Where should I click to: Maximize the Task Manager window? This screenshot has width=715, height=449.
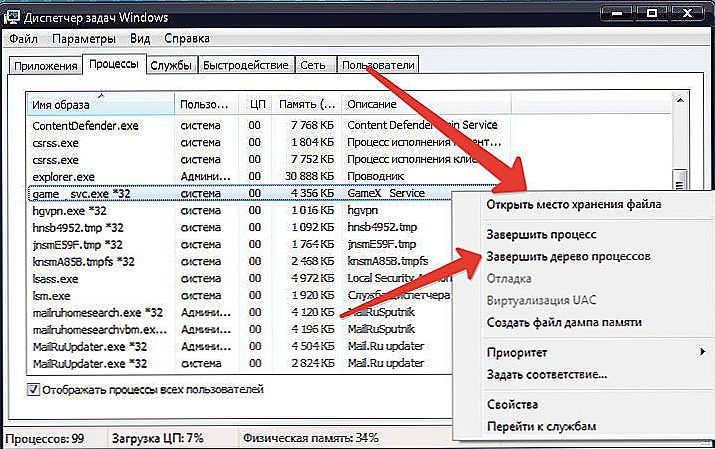(x=652, y=13)
